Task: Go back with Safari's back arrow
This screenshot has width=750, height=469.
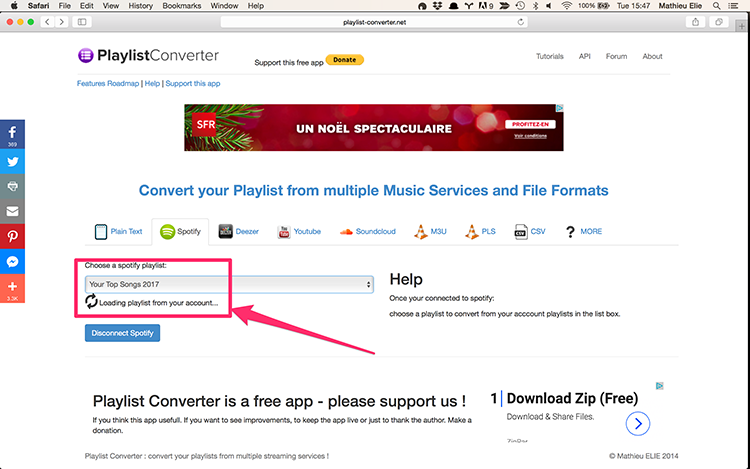Action: point(47,22)
